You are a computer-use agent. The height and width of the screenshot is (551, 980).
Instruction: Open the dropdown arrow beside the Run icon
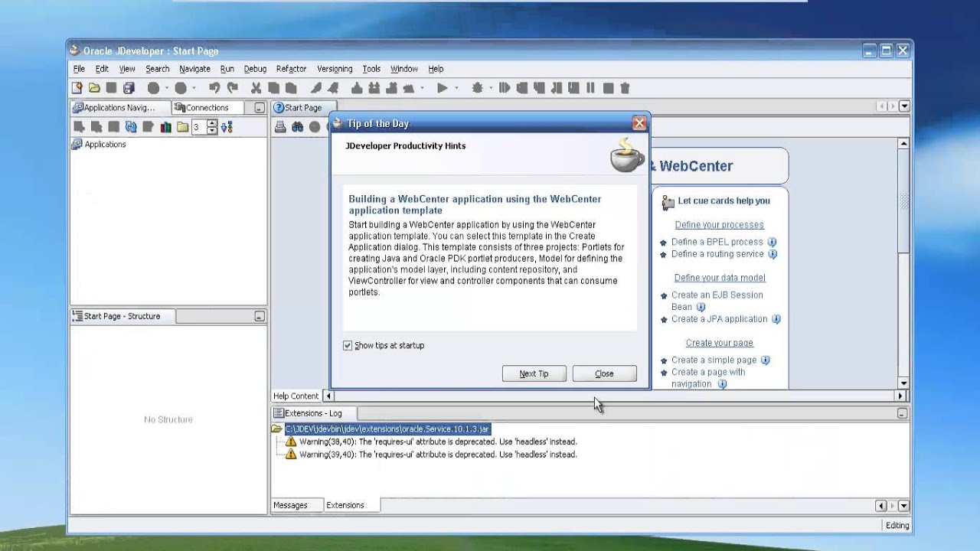coord(456,88)
